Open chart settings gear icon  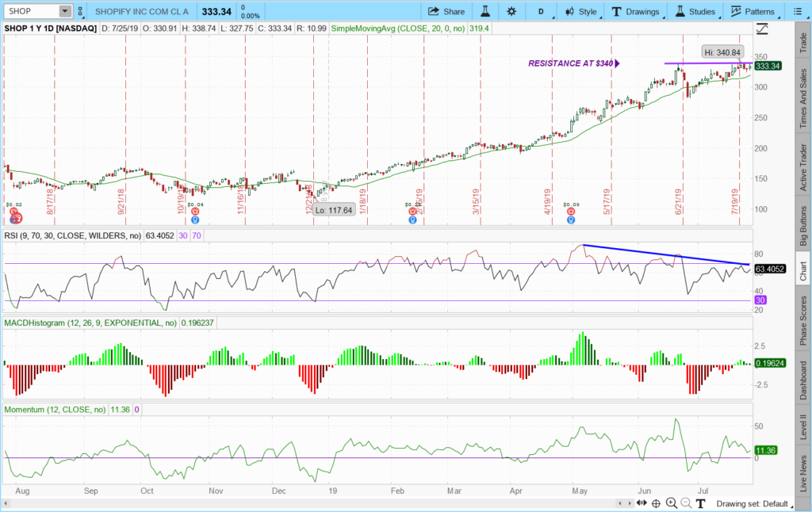click(511, 12)
